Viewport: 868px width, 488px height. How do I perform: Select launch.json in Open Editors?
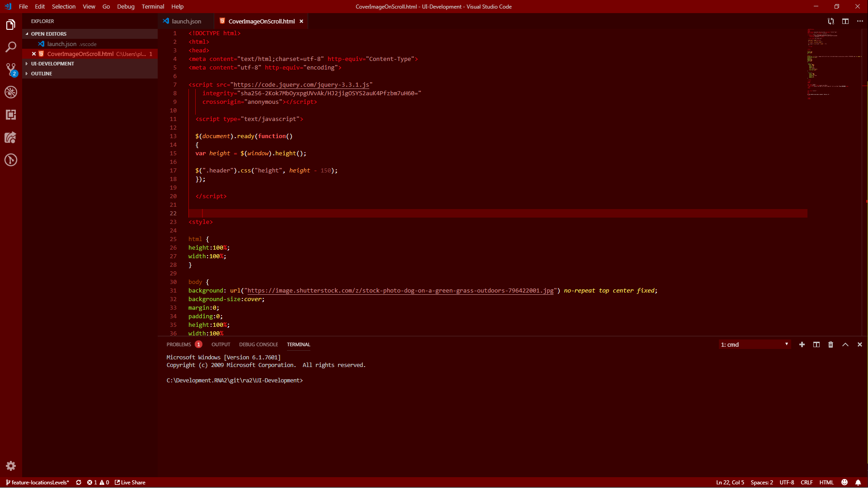click(x=90, y=44)
